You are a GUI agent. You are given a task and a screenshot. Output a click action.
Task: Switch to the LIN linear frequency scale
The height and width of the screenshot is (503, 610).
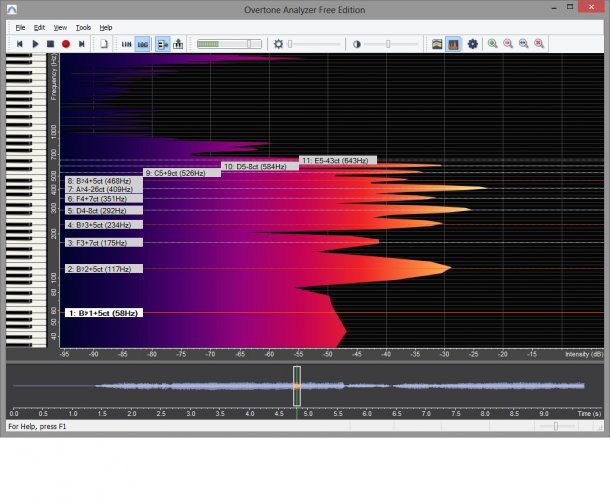click(x=126, y=44)
